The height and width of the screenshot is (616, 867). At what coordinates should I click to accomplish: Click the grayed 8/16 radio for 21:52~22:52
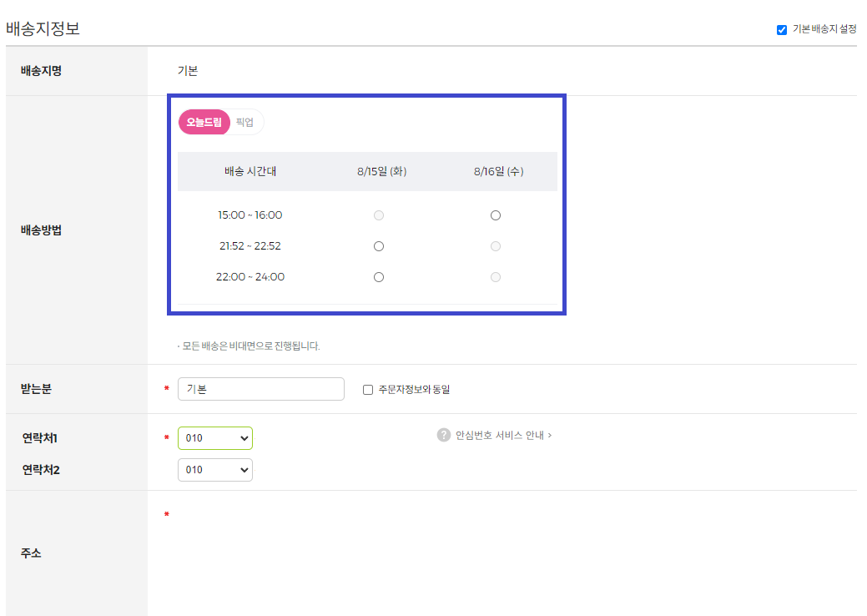(496, 245)
